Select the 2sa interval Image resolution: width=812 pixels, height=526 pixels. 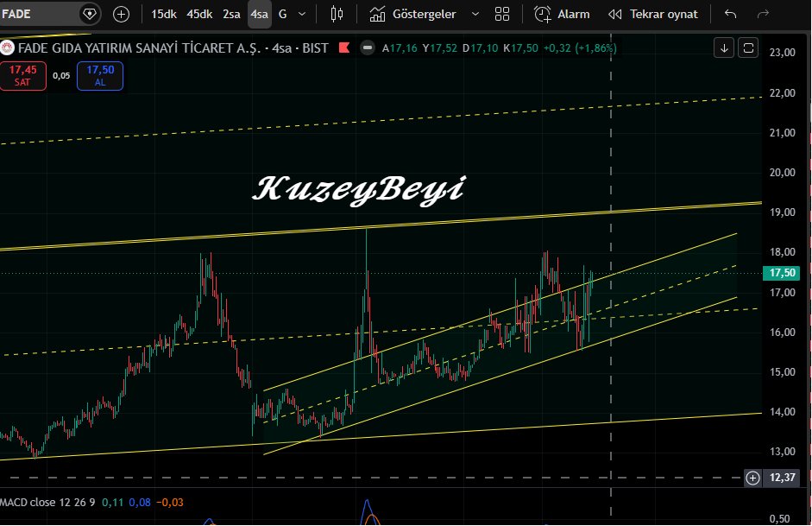click(231, 15)
